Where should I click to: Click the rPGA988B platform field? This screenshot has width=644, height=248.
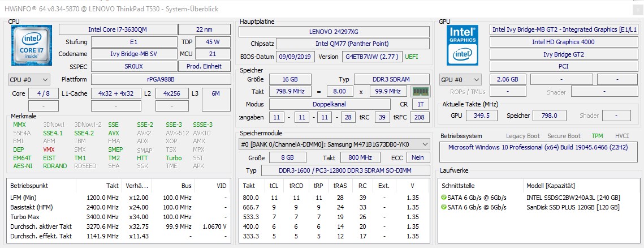pos(161,79)
